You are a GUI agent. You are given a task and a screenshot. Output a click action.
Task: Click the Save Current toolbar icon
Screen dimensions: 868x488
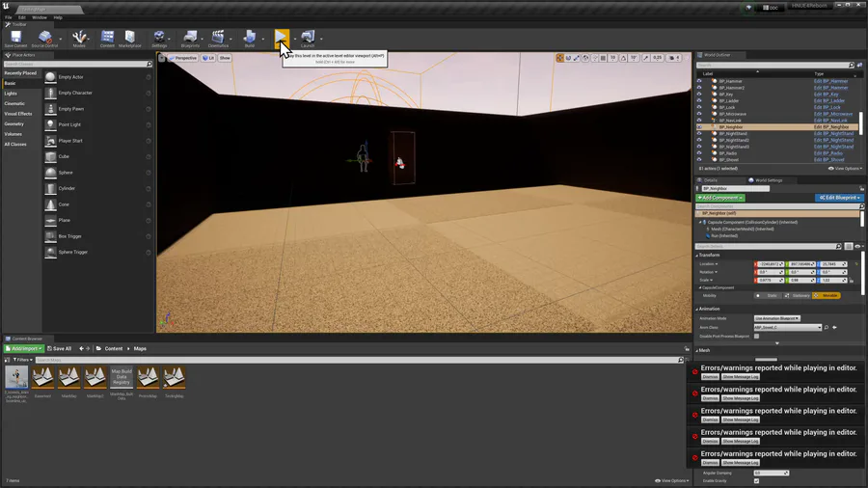(15, 38)
